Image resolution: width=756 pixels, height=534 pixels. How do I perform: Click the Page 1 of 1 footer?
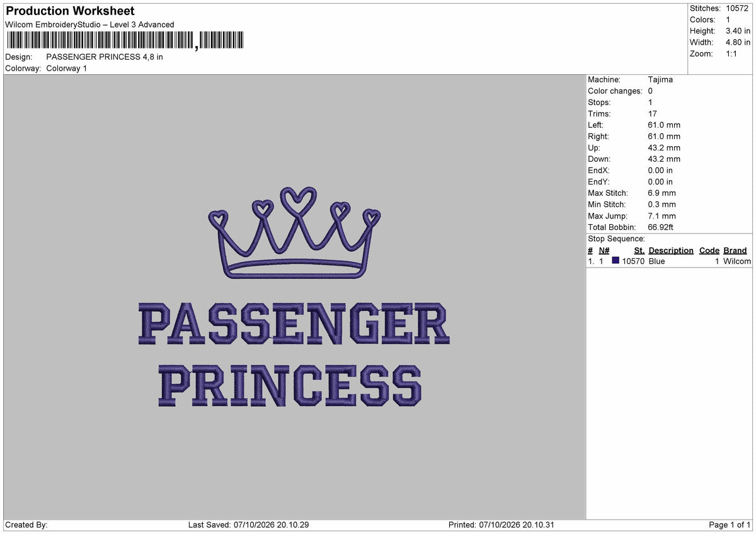(x=730, y=525)
